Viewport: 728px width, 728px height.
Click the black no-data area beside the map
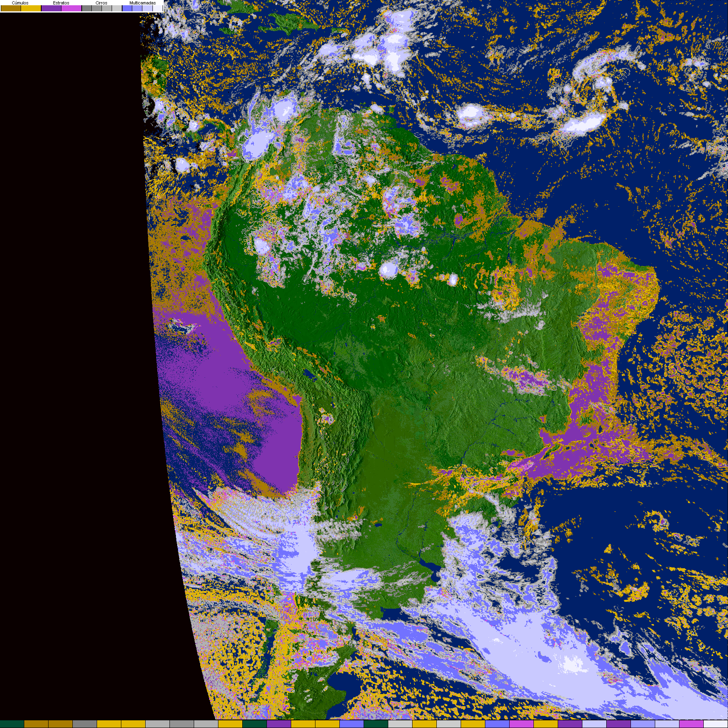[73, 364]
